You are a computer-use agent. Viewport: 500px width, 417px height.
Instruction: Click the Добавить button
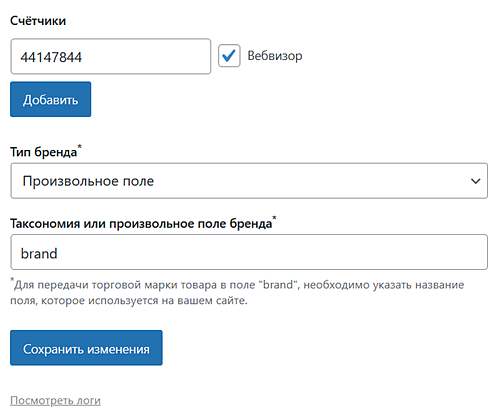pos(50,99)
